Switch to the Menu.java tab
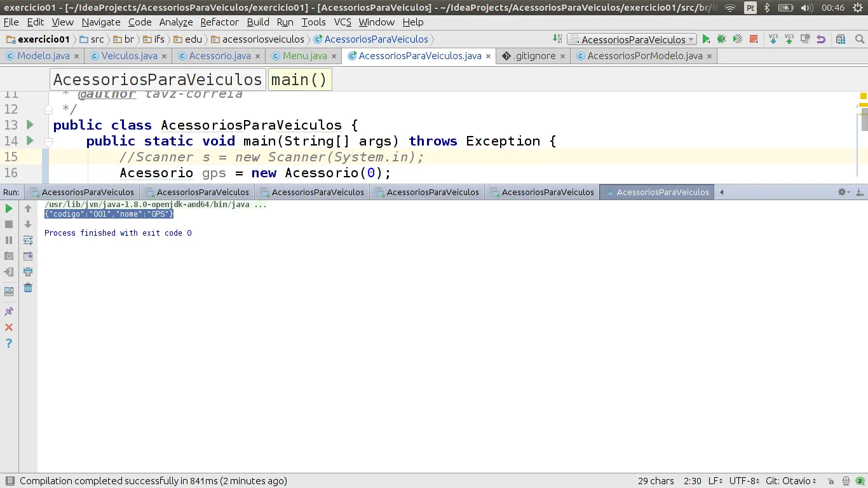The image size is (868, 488). coord(305,56)
